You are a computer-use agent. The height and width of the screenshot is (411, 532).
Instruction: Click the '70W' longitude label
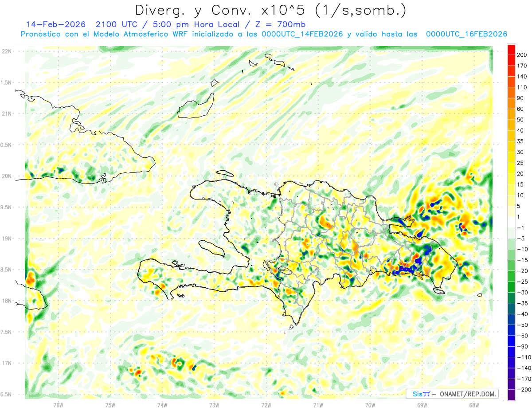370,405
